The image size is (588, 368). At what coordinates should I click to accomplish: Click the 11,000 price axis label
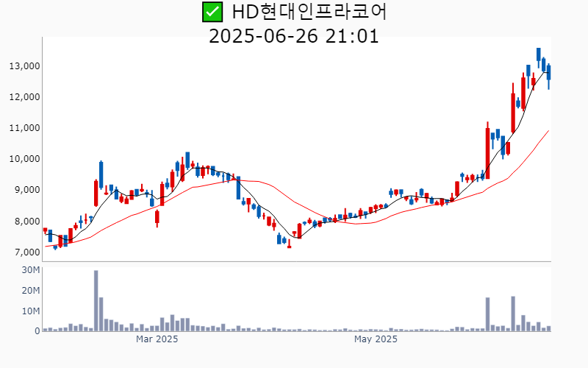[25, 128]
